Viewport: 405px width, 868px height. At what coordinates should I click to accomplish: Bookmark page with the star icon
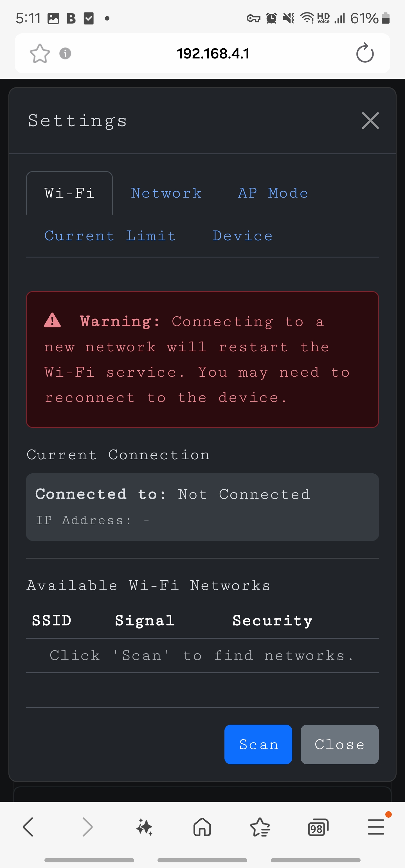point(40,54)
